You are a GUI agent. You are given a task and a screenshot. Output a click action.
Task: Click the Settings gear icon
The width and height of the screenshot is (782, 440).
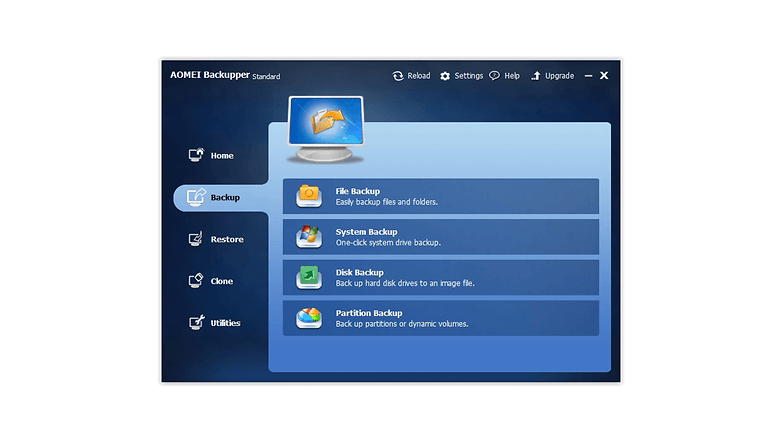[x=445, y=76]
